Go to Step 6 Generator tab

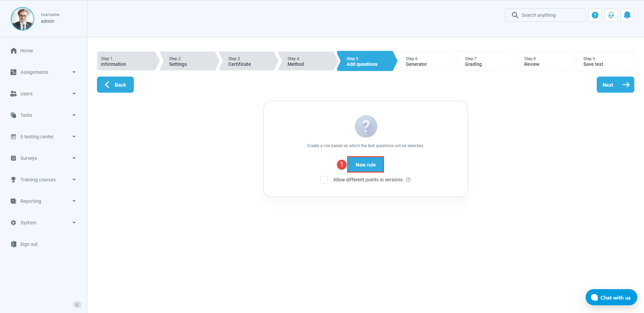424,61
